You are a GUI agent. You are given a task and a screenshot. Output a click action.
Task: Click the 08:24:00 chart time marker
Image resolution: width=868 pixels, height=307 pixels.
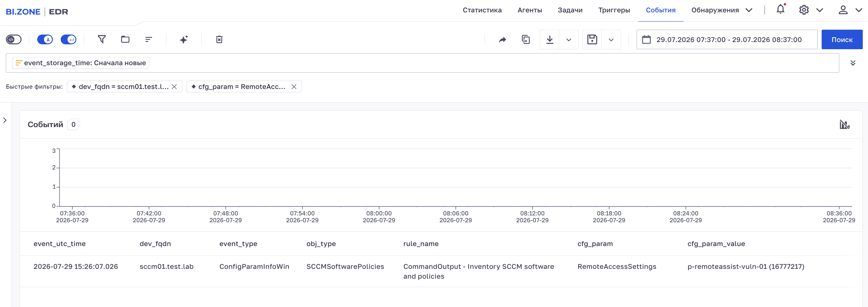[686, 217]
